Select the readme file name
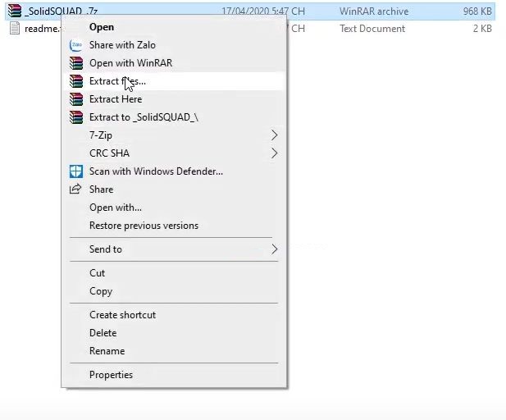506x420 pixels. (x=43, y=29)
